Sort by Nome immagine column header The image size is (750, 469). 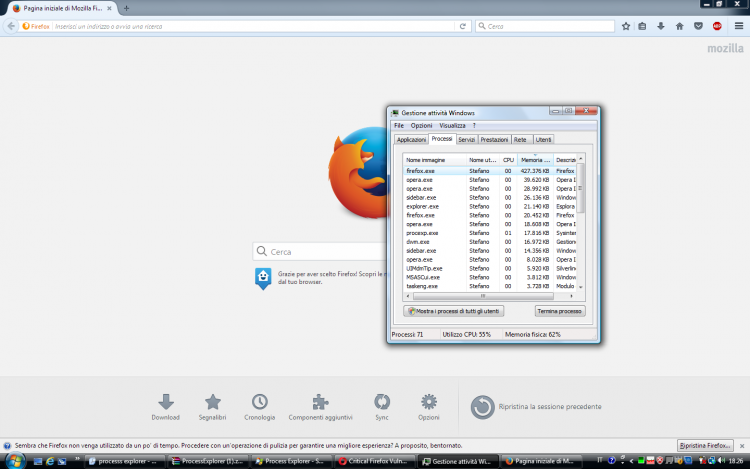point(435,160)
